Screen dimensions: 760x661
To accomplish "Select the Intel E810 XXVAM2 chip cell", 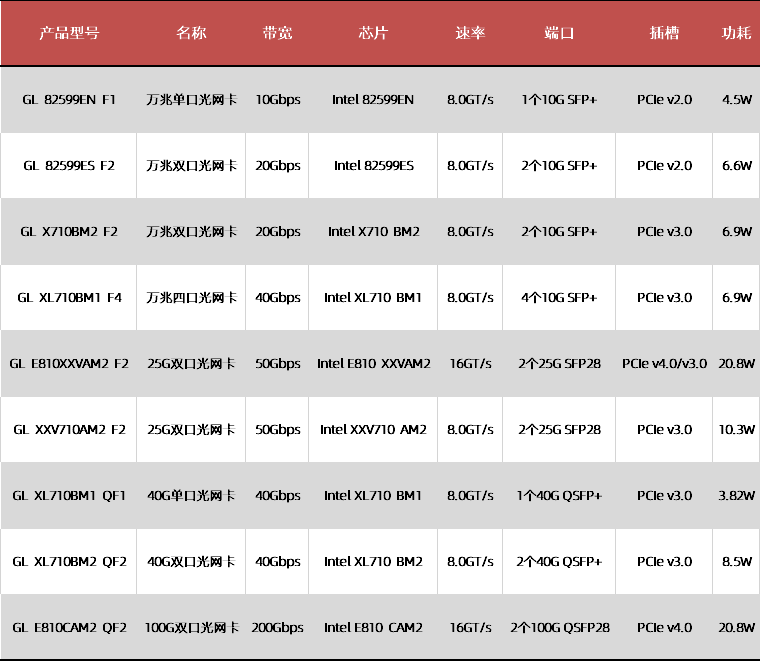I will [373, 364].
